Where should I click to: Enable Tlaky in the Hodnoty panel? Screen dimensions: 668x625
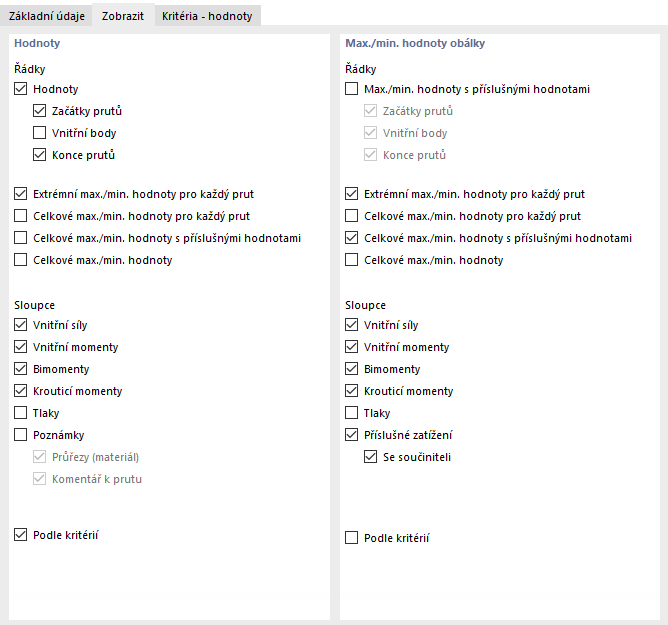[22, 413]
